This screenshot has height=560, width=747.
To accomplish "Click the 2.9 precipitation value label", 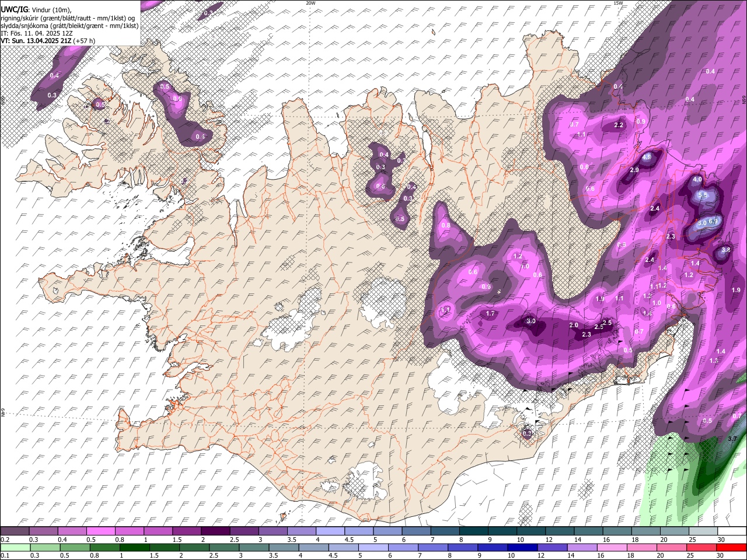I will (635, 170).
